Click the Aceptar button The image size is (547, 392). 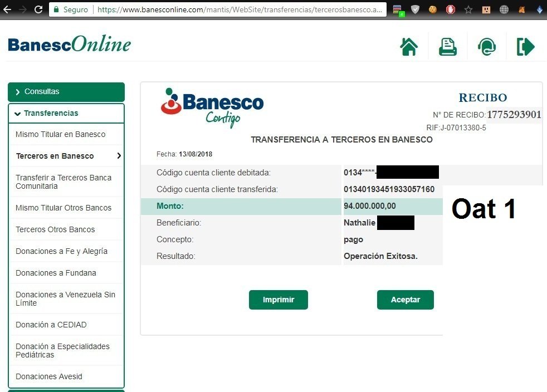pos(406,300)
